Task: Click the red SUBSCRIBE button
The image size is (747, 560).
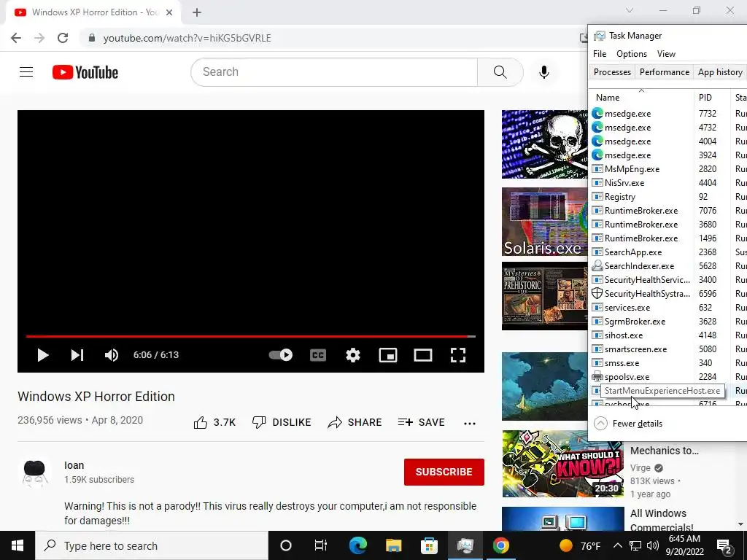Action: click(444, 472)
